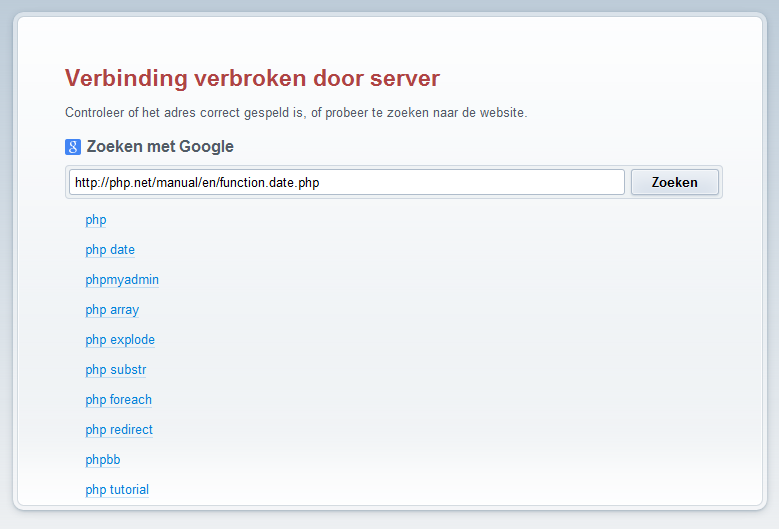This screenshot has height=529, width=779.
Task: Open the 'phpbb' suggestion link
Action: coord(103,460)
